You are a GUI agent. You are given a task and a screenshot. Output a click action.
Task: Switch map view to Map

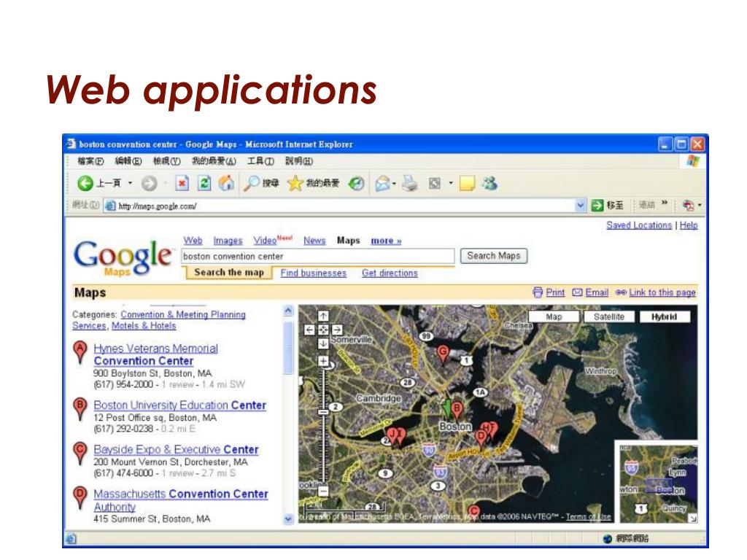point(554,316)
